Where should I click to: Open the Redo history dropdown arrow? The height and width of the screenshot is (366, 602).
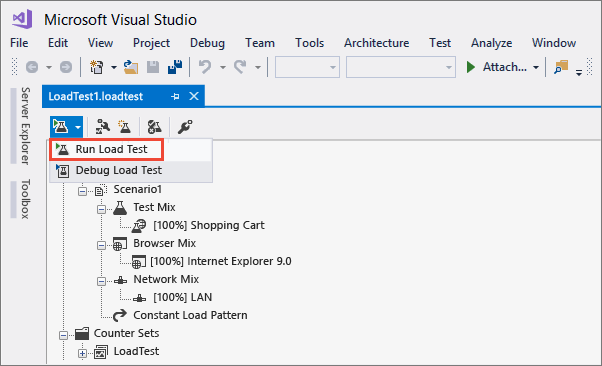tap(258, 68)
